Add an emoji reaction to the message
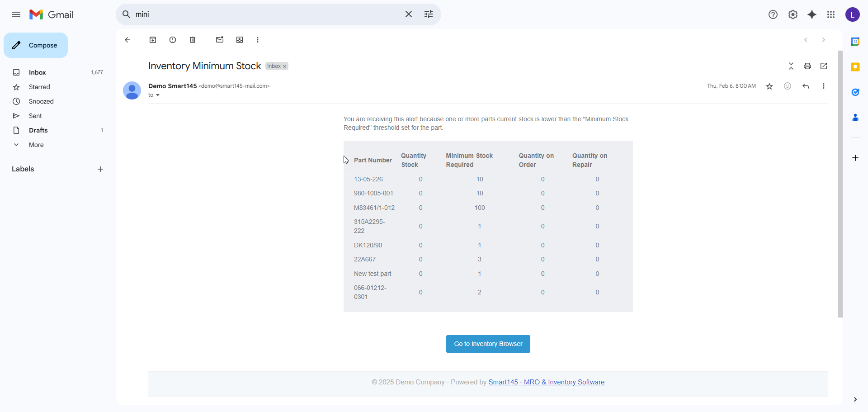This screenshot has width=868, height=412. [788, 86]
